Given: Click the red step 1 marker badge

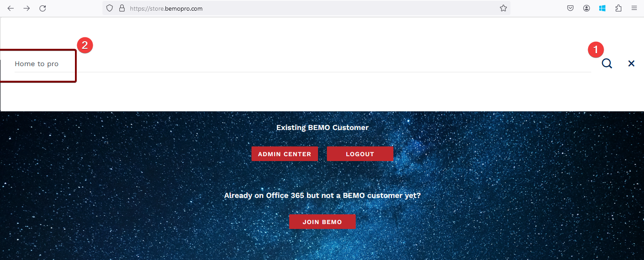Looking at the screenshot, I should coord(596,50).
